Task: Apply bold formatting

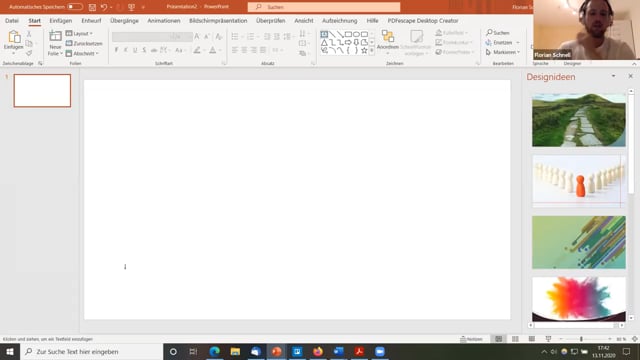Action: [116, 50]
